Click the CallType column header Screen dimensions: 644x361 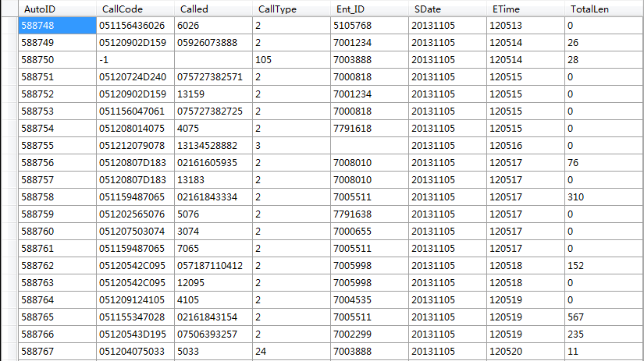tap(291, 9)
